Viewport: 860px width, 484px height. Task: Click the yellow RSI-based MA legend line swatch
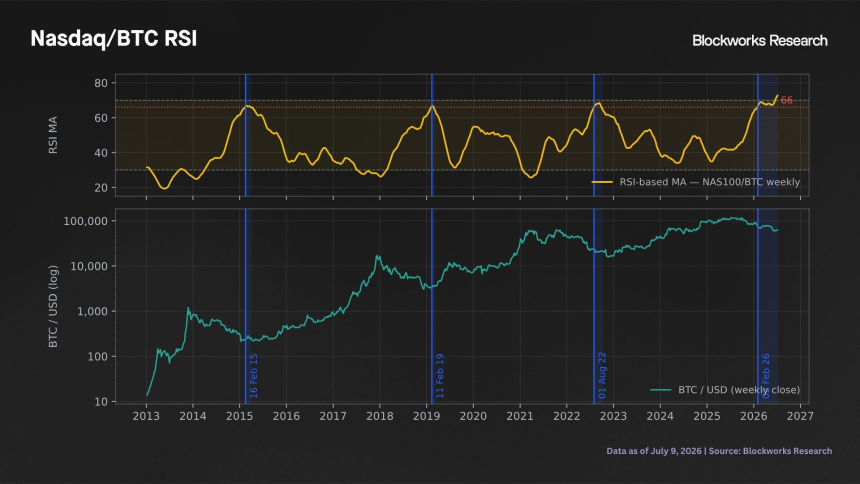click(x=602, y=182)
